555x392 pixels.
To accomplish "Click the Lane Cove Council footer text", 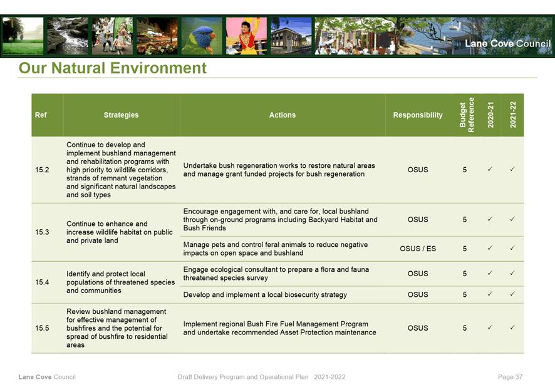I will click(x=47, y=377).
